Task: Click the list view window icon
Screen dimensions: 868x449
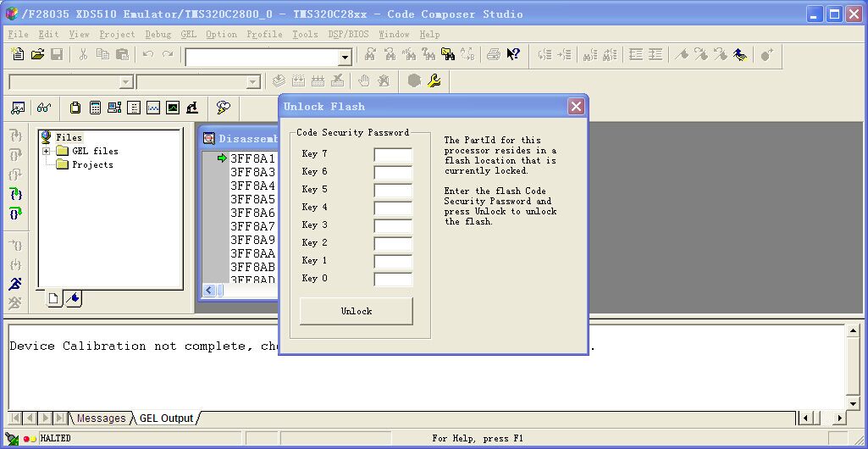Action: click(134, 108)
